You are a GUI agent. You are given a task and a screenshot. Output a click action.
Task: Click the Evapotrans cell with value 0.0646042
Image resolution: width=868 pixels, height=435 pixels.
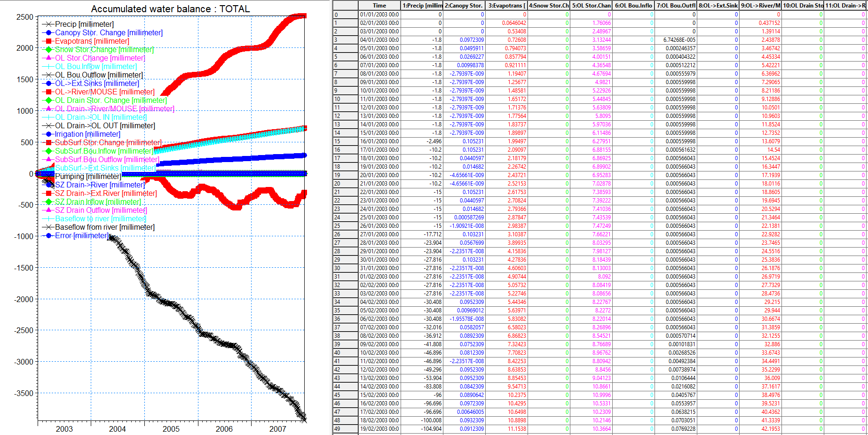point(506,23)
